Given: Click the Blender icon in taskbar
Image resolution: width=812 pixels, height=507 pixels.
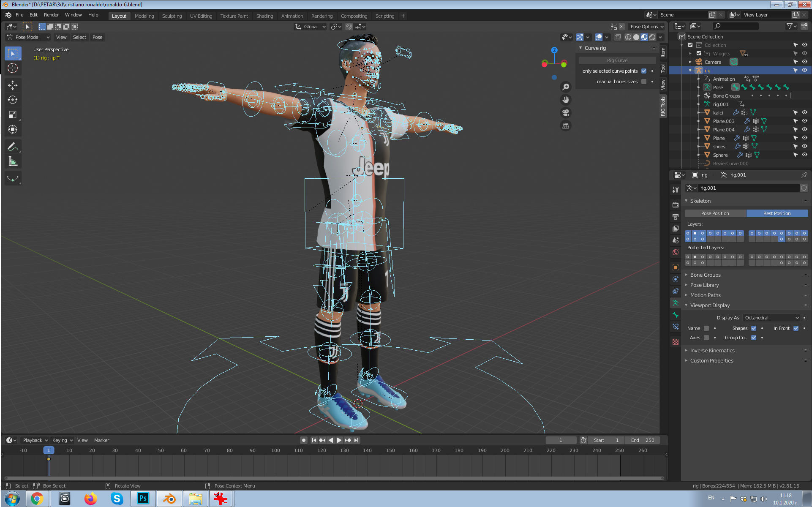Looking at the screenshot, I should click(x=169, y=499).
